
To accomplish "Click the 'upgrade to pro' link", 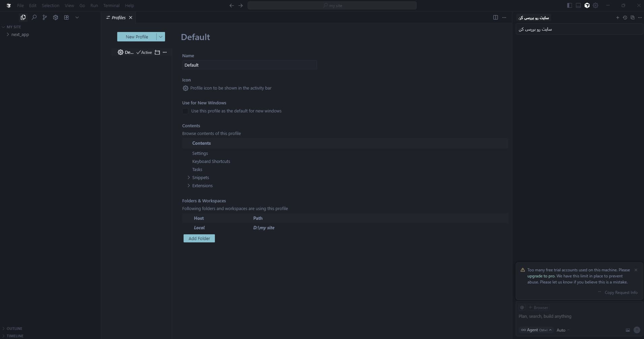I will pyautogui.click(x=541, y=276).
